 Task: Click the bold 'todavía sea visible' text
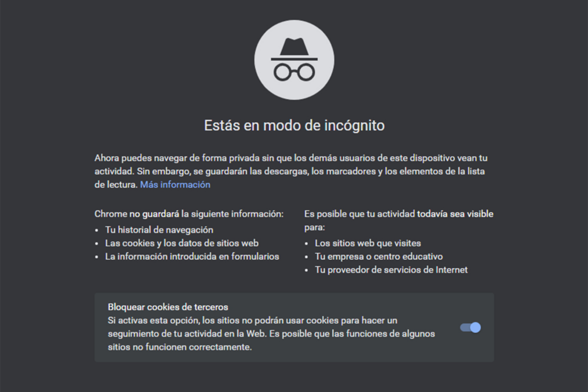455,214
